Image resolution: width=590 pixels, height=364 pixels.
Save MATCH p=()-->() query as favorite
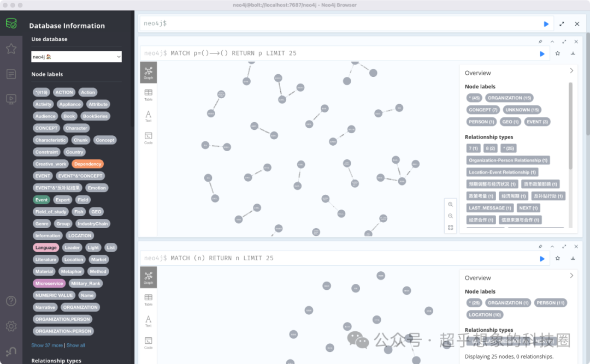(558, 53)
